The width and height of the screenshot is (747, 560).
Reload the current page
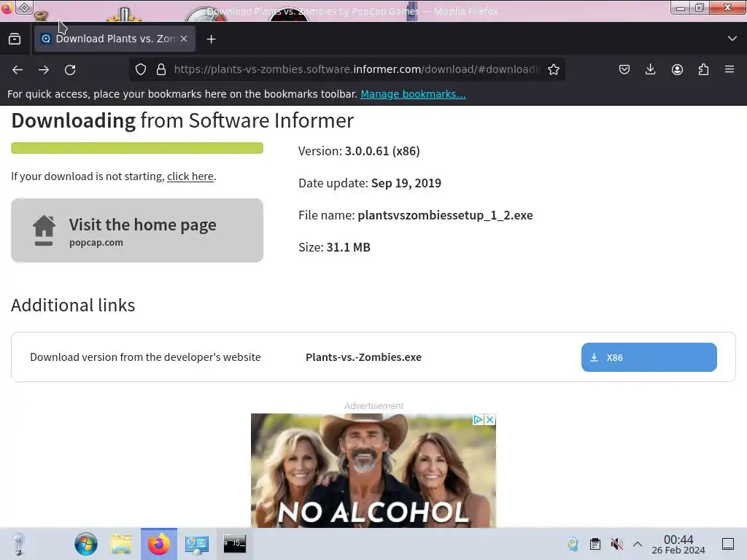pyautogui.click(x=70, y=70)
